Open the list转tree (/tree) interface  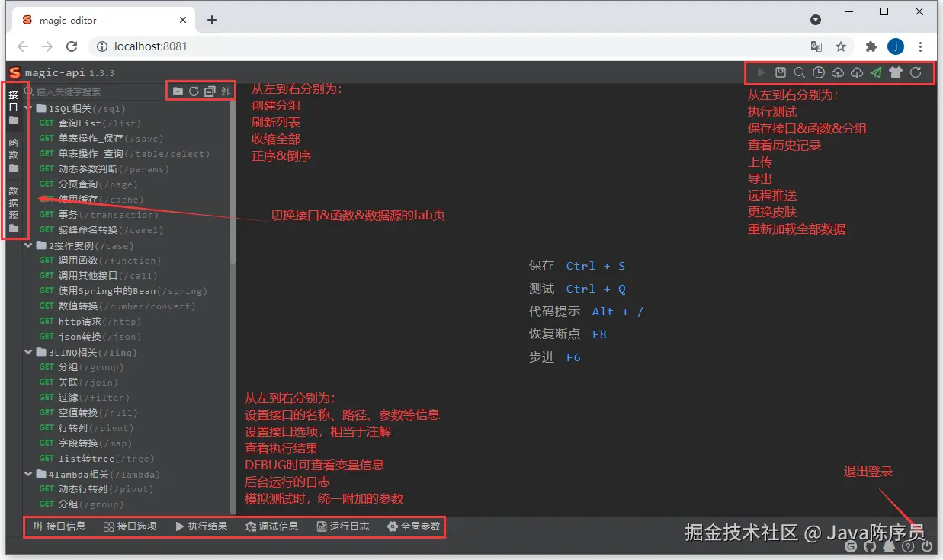[96, 459]
